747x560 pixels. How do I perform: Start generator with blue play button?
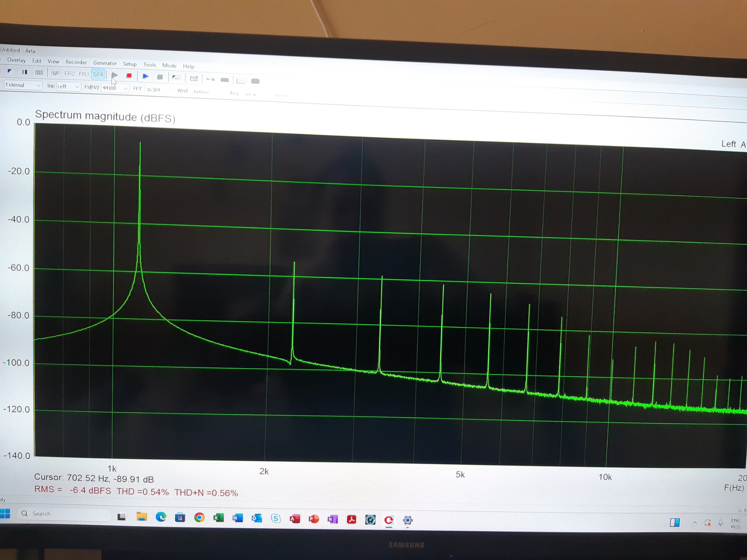[146, 76]
